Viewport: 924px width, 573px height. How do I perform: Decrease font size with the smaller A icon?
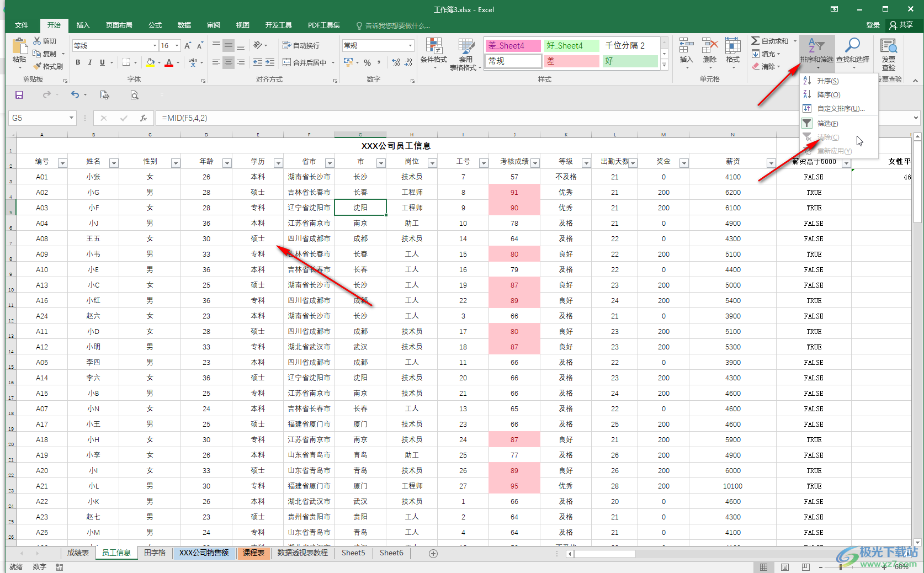point(200,45)
